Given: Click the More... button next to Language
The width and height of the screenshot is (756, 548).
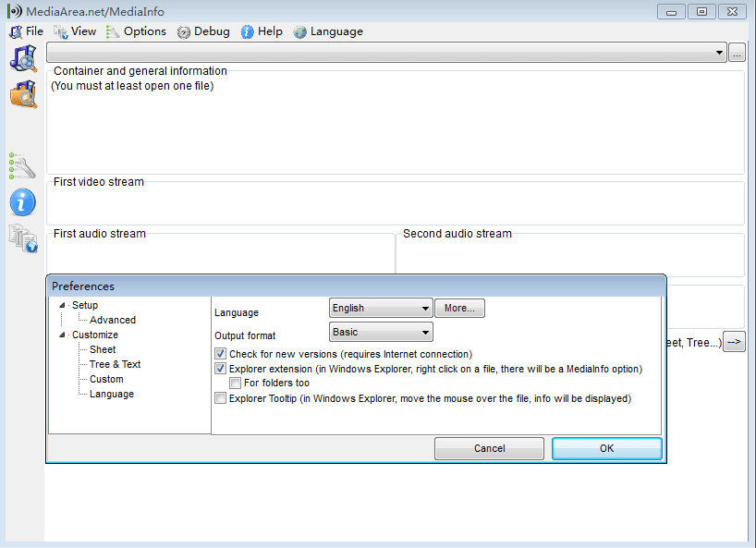Looking at the screenshot, I should 460,308.
